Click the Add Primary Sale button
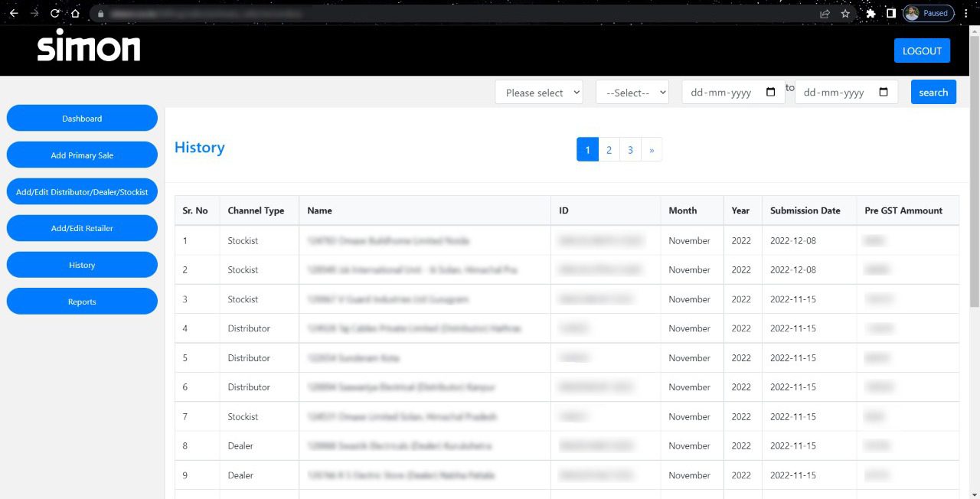 coord(82,155)
